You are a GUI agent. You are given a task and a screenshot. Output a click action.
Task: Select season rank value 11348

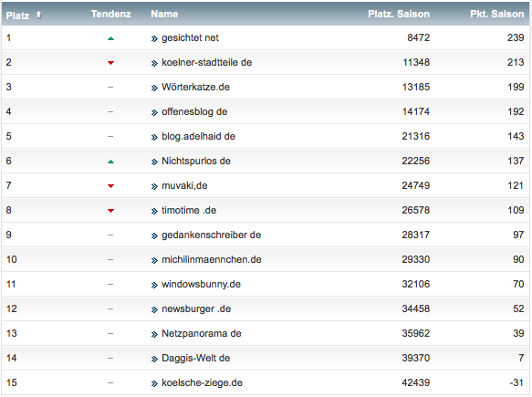[x=416, y=62]
